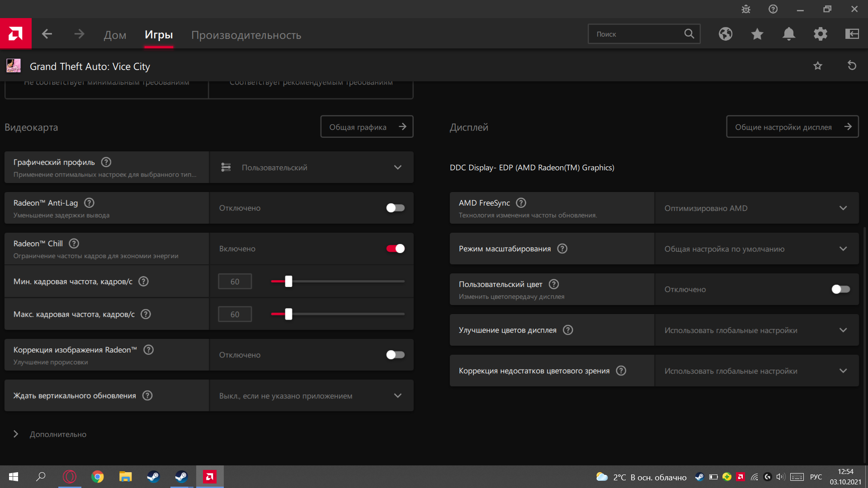Launch Google Chrome from the taskbar
This screenshot has height=488, width=868.
[x=98, y=477]
